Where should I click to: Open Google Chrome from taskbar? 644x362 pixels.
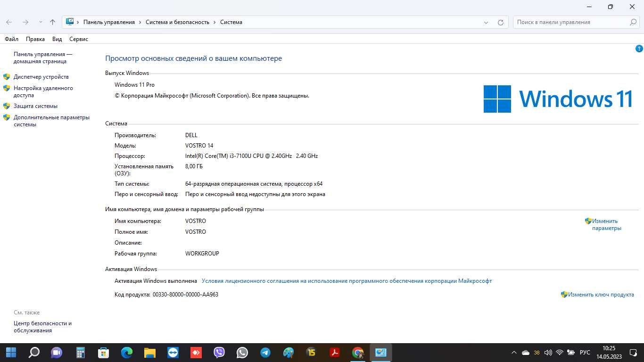pyautogui.click(x=358, y=353)
